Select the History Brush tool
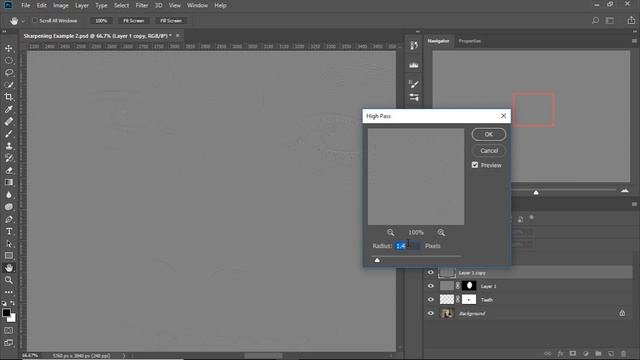640x360 pixels. point(9,158)
